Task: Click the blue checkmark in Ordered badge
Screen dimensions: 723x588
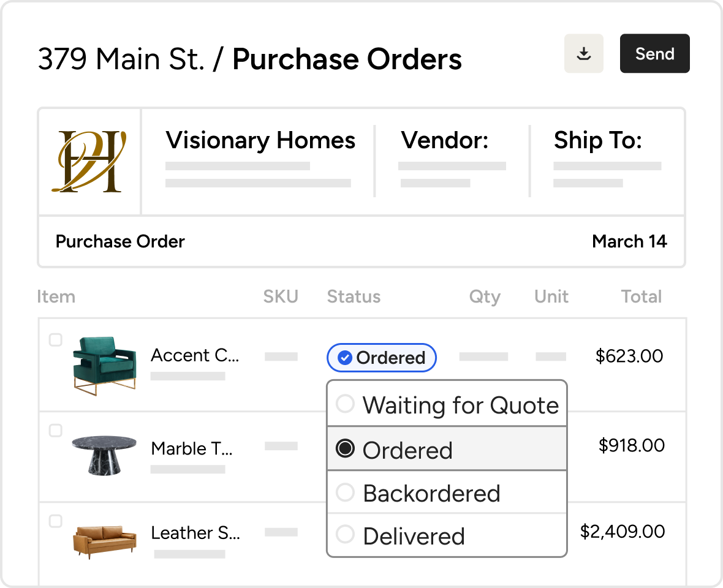Action: click(345, 358)
